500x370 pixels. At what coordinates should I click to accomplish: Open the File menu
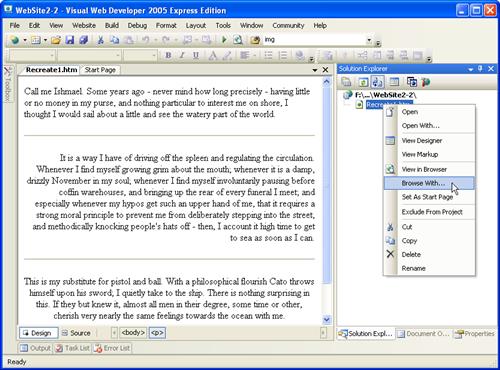point(15,25)
